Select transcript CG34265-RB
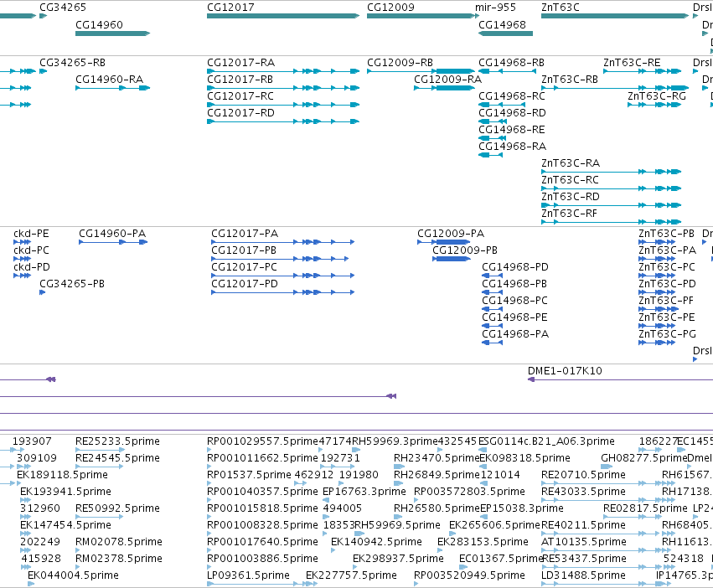Screen dimensions: 713x588 [73, 62]
